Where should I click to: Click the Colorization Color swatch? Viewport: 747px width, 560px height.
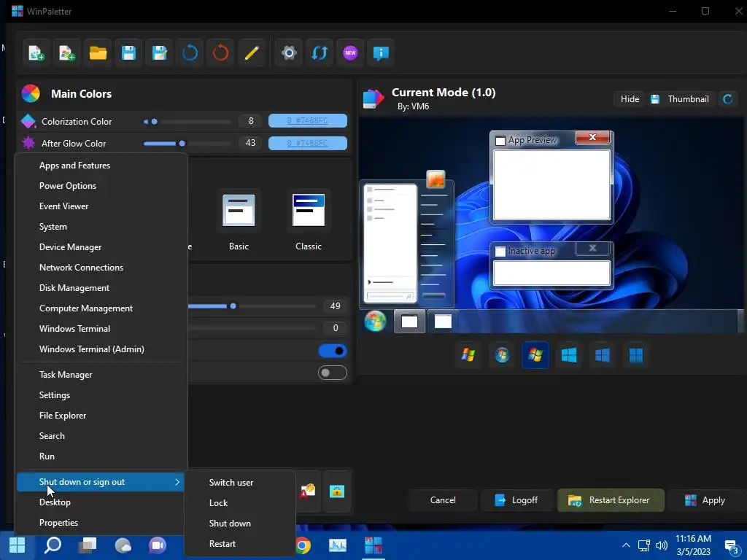(x=308, y=121)
